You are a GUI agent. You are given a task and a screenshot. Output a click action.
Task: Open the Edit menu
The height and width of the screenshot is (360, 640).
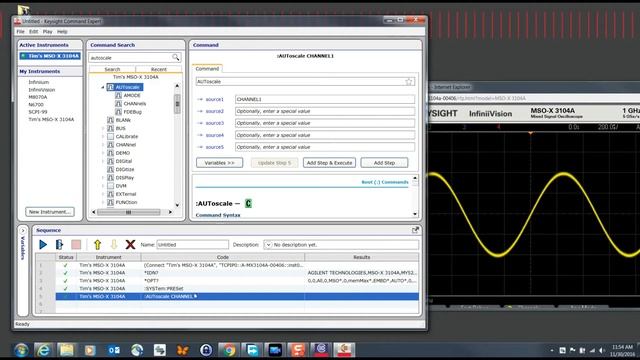click(x=33, y=31)
